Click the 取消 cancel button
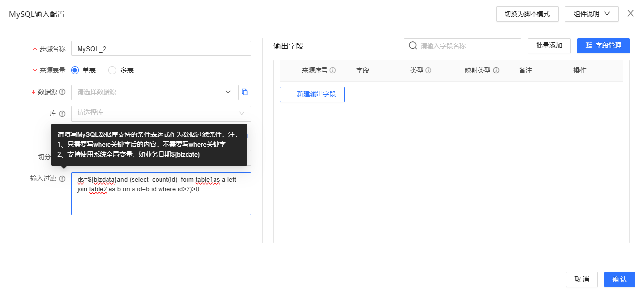644x294 pixels. [x=582, y=279]
